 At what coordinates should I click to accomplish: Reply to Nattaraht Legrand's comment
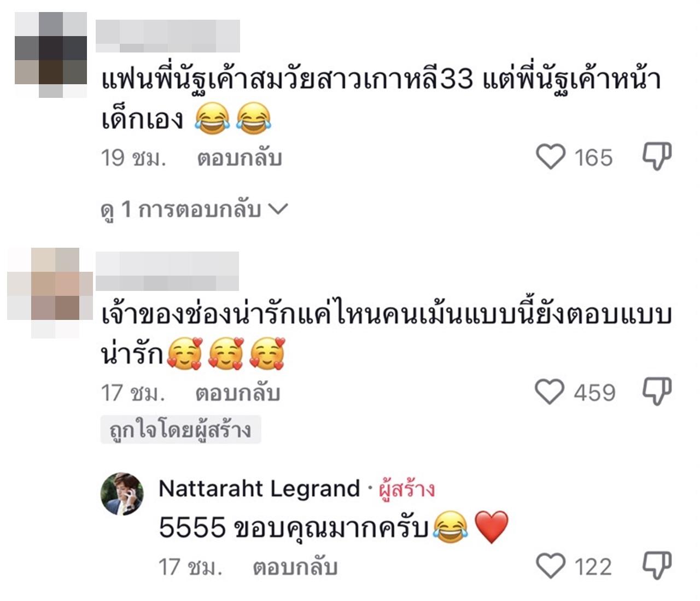click(x=295, y=567)
